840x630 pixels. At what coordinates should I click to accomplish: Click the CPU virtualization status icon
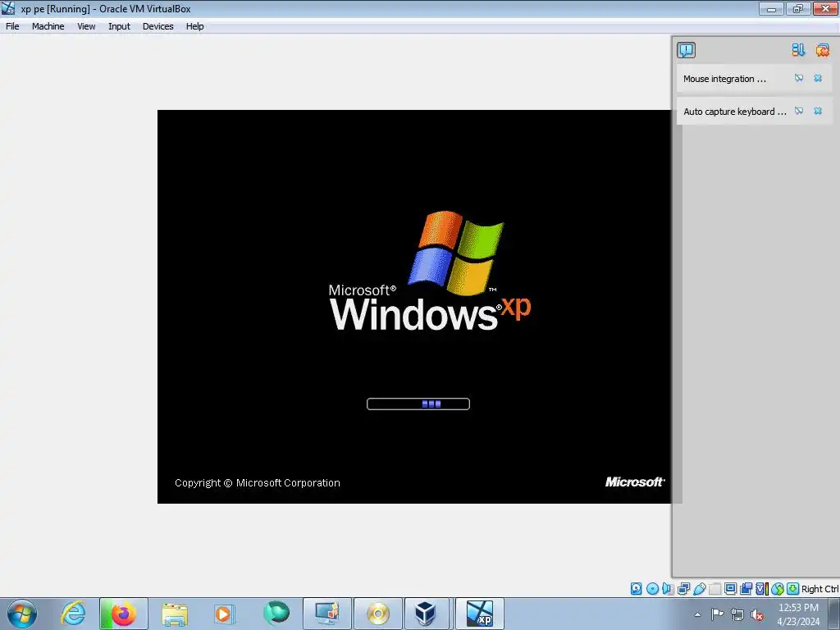point(762,589)
